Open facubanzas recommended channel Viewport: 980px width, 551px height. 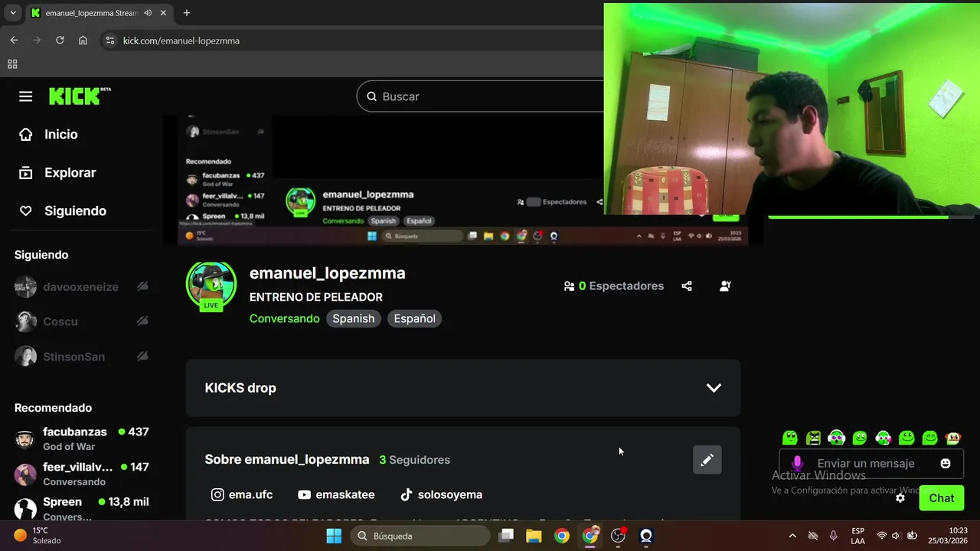tap(82, 439)
